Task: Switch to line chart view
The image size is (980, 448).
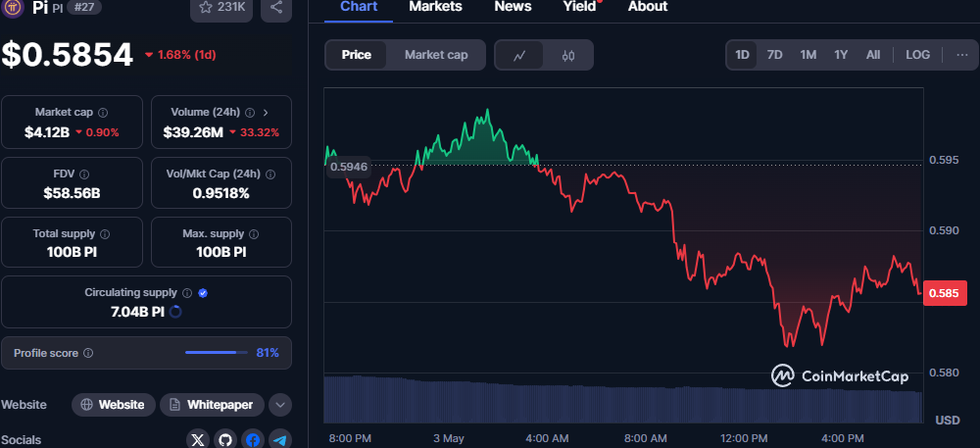Action: pyautogui.click(x=519, y=55)
